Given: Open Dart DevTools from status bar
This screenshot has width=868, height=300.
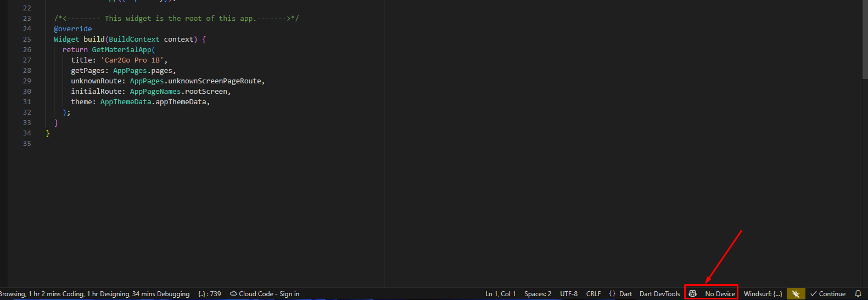Looking at the screenshot, I should tap(659, 294).
